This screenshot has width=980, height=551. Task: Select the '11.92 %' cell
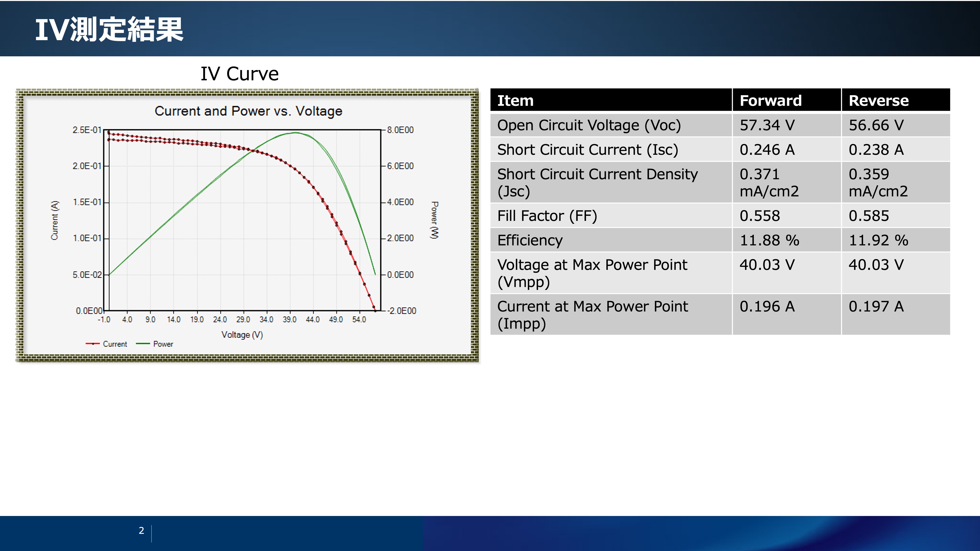(896, 240)
